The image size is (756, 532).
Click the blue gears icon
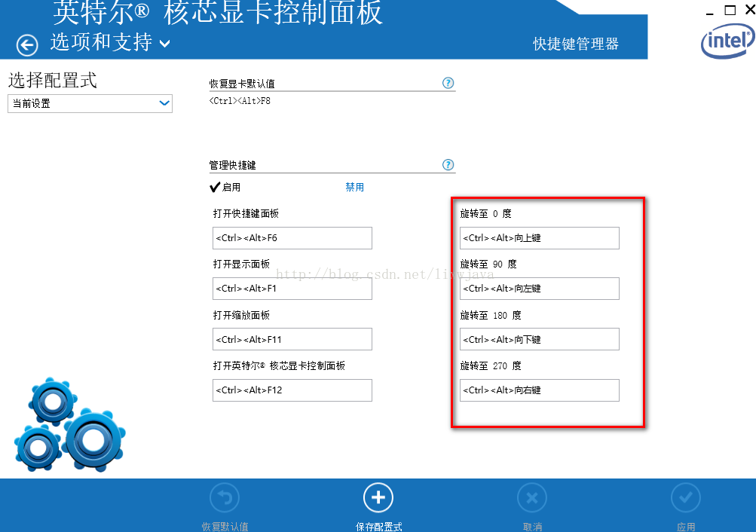coord(70,425)
